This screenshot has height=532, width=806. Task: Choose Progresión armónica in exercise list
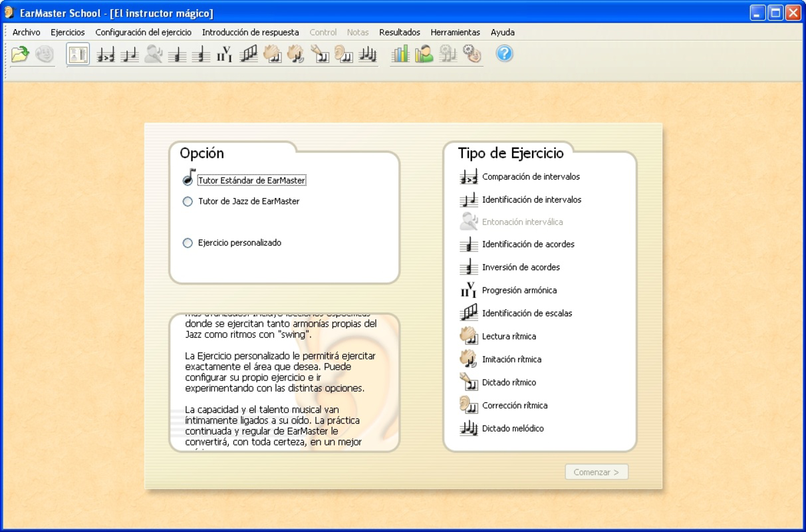click(x=509, y=290)
